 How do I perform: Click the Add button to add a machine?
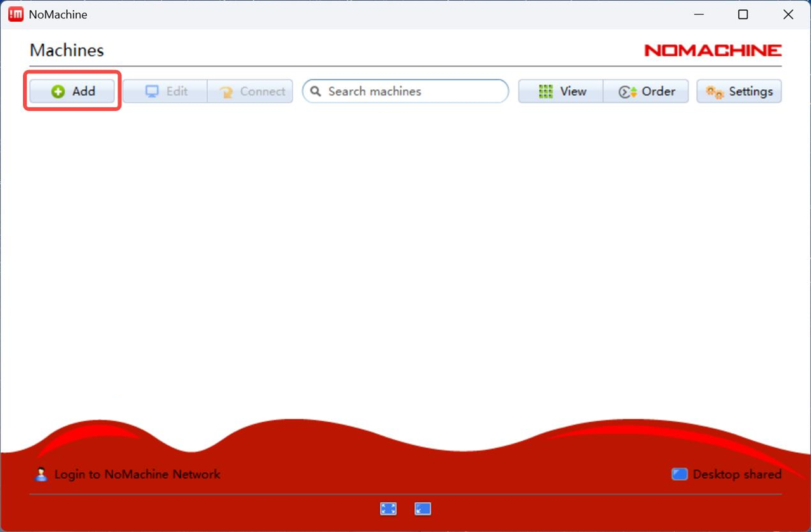click(72, 91)
